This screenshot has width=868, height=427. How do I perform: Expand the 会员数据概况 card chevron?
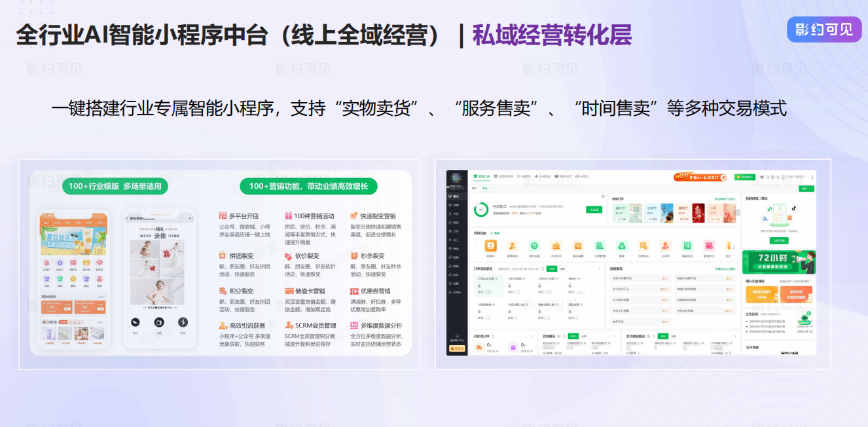coord(735,336)
